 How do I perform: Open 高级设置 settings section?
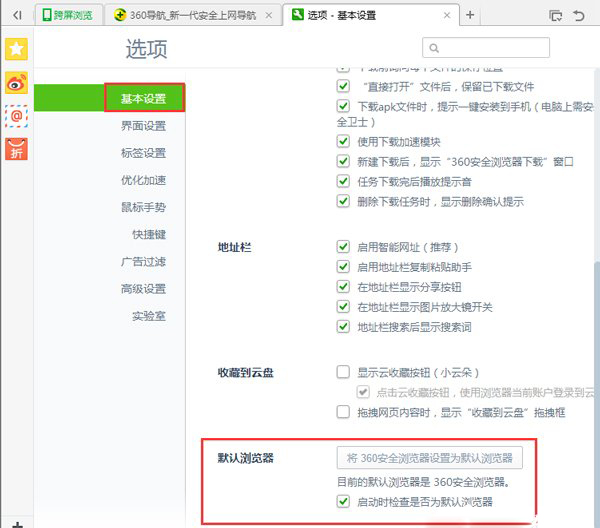[143, 289]
